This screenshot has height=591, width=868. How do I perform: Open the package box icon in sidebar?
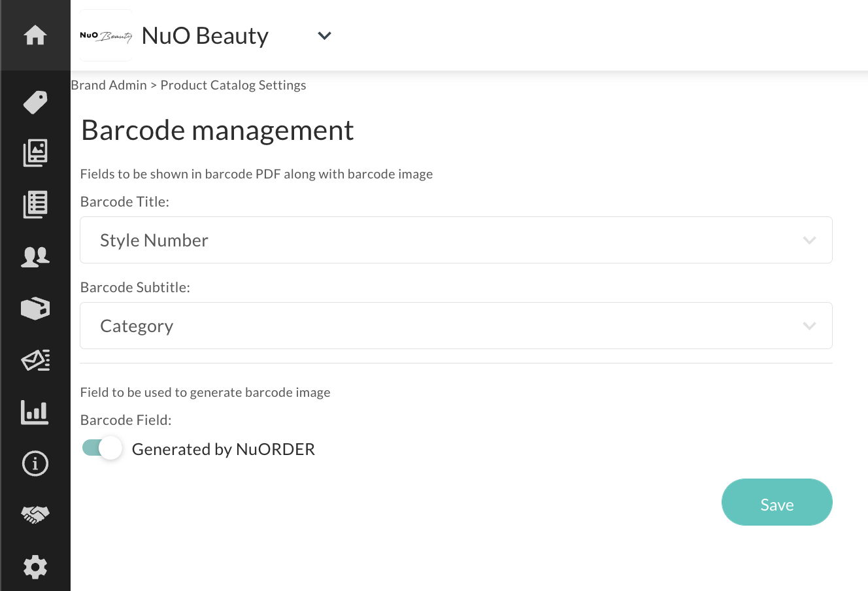click(35, 308)
